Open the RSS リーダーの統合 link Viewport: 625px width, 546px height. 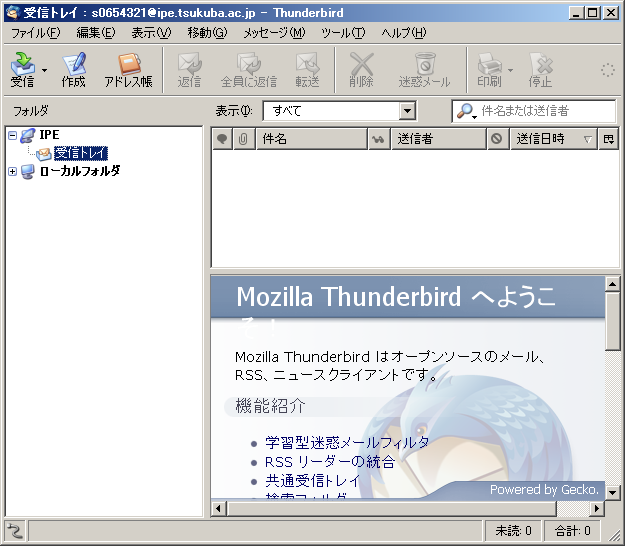point(330,462)
